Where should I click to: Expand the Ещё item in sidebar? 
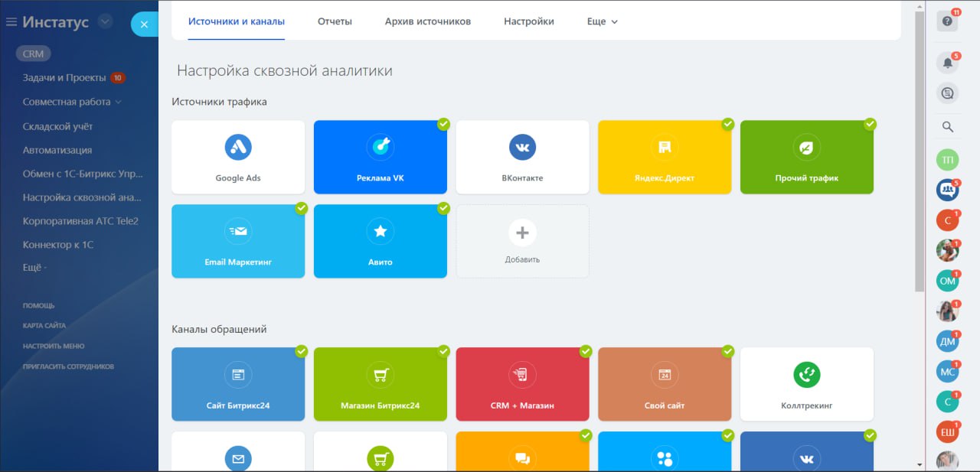point(34,268)
